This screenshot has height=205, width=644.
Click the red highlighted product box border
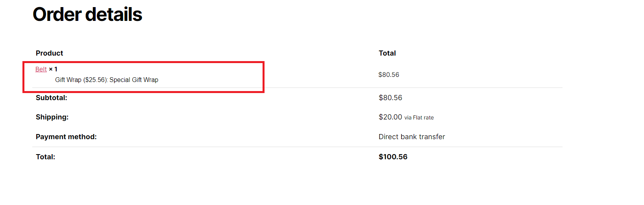pyautogui.click(x=143, y=62)
